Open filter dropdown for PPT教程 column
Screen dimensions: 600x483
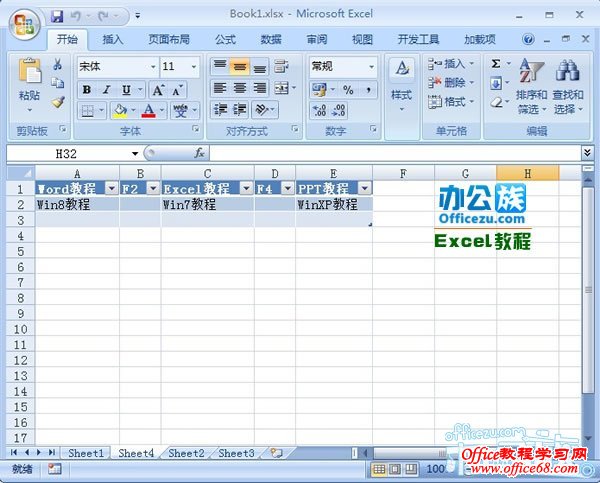tap(365, 188)
